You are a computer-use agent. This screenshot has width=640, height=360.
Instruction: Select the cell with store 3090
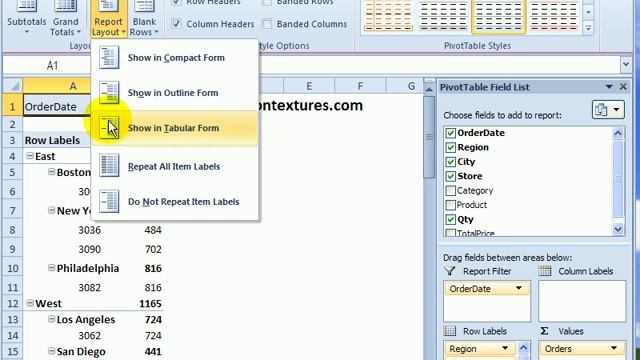pyautogui.click(x=73, y=249)
